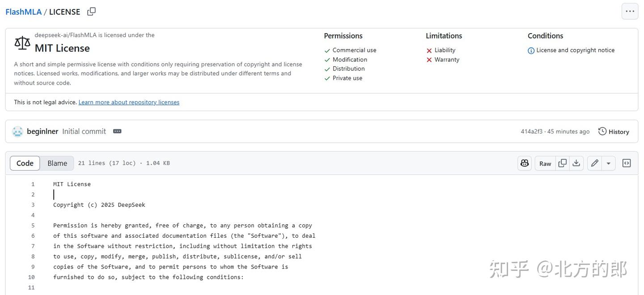Copy raw file contents
This screenshot has width=644, height=295.
563,163
